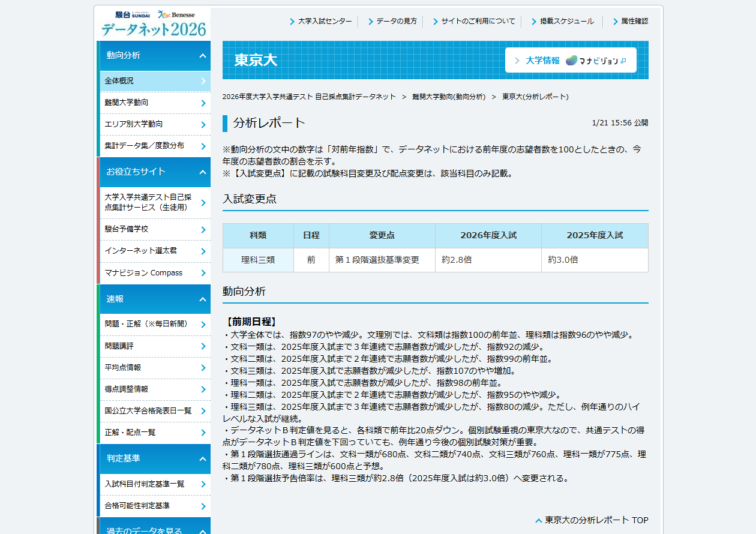756x534 pixels.
Task: Click the 大学情報 banner button
Action: pos(544,60)
